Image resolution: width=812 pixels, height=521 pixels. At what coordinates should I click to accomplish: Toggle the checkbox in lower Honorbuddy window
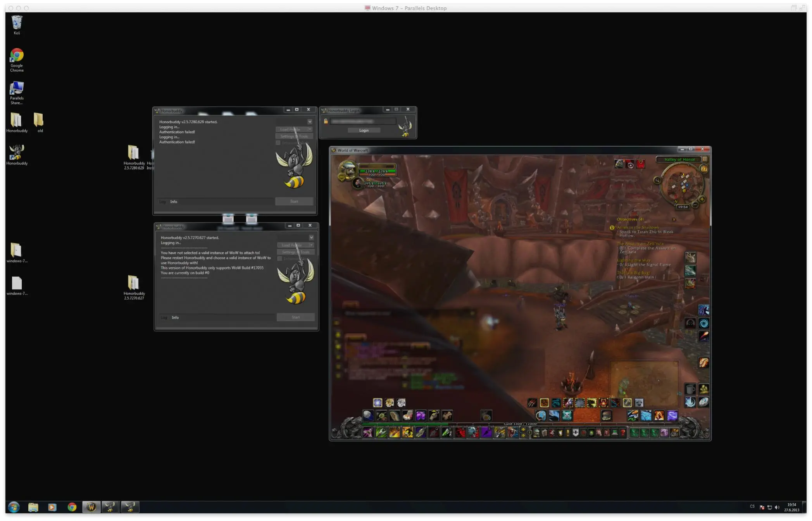(279, 259)
